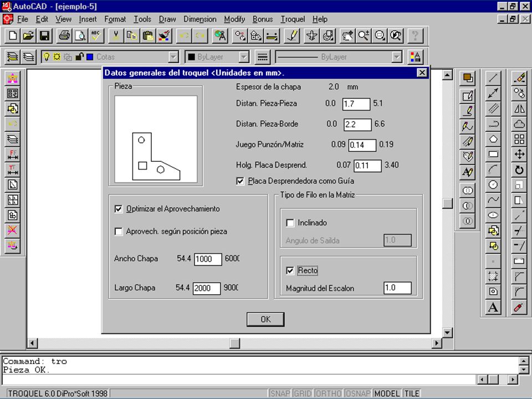Select the Move arrows tool

[519, 155]
